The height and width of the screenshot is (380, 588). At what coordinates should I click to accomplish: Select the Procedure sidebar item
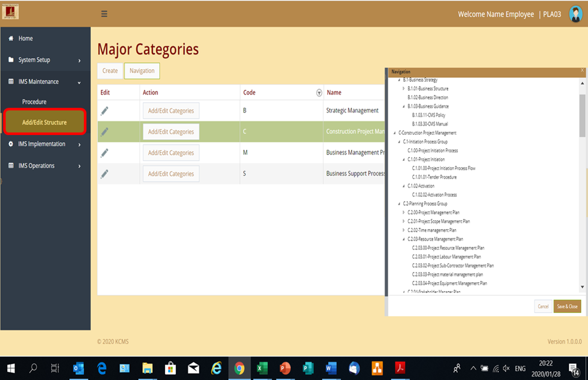tap(34, 102)
